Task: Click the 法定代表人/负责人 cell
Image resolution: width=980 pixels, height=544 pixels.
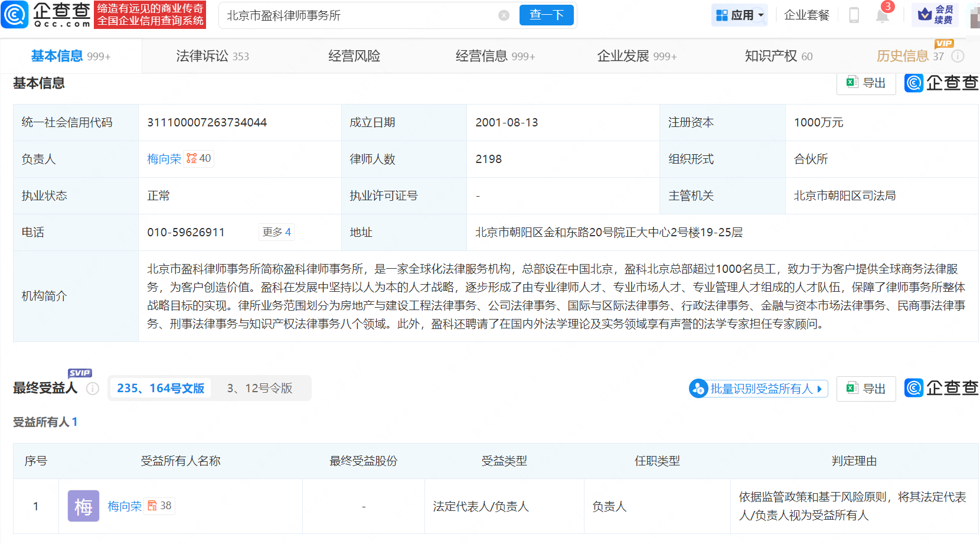Action: (x=481, y=506)
